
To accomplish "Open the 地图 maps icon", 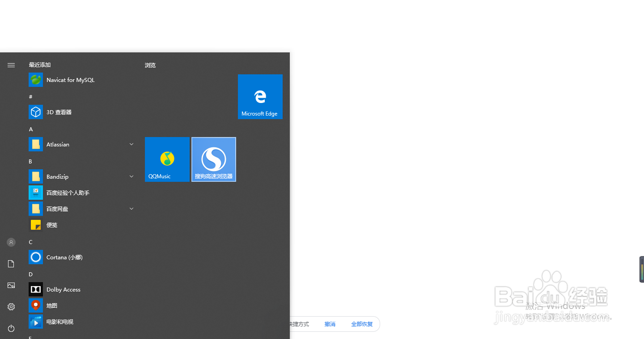I will click(x=36, y=305).
